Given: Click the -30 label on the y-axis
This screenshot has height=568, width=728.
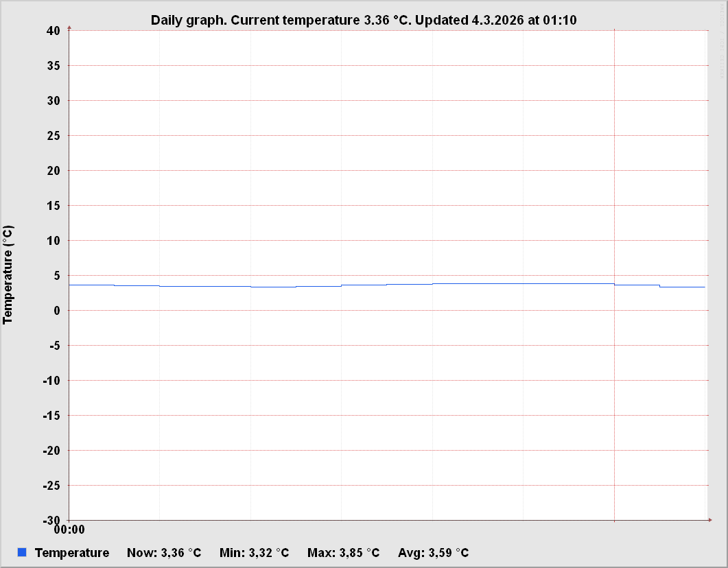Looking at the screenshot, I should click(52, 520).
